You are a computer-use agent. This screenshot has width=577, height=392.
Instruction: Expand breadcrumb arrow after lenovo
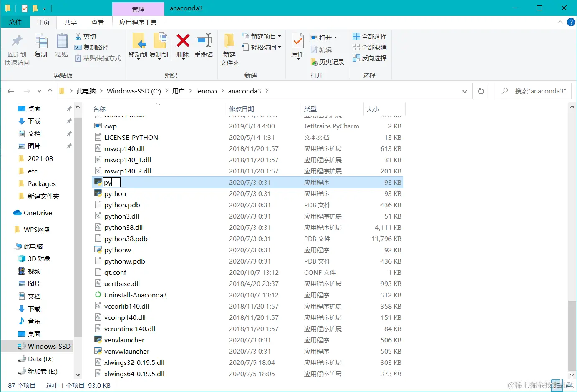click(x=222, y=91)
